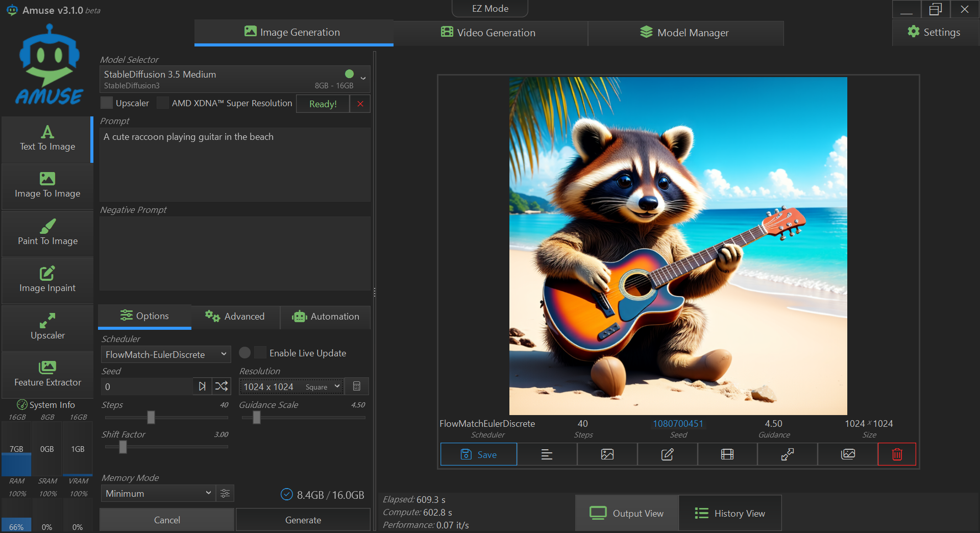Open the resolution calculator icon

357,386
